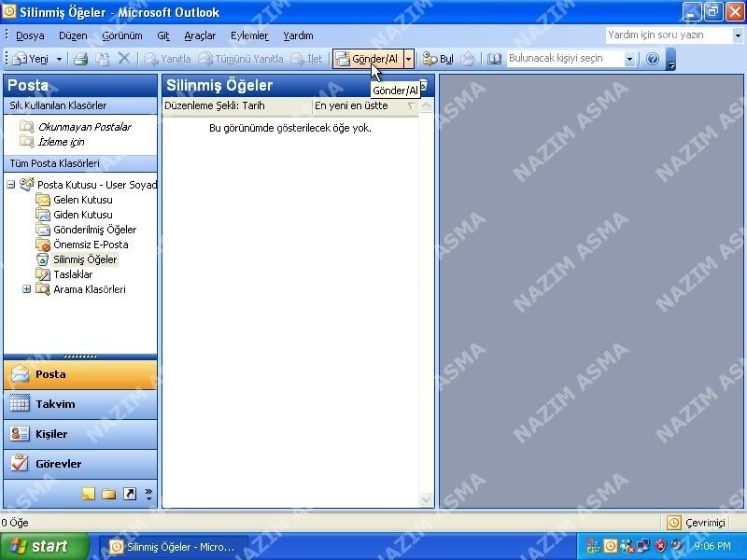Click the message list scroll up arrow
The width and height of the screenshot is (747, 560).
[427, 105]
